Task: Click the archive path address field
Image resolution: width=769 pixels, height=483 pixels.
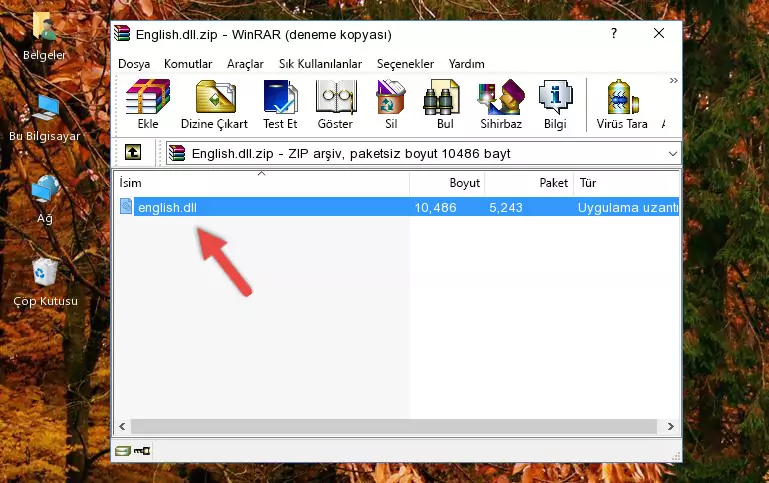Action: pyautogui.click(x=423, y=153)
